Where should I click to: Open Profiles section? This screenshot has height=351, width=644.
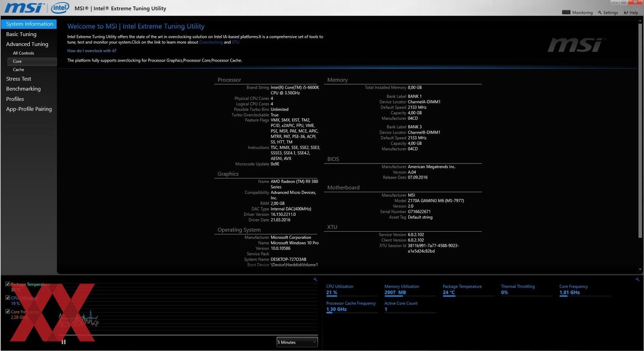tap(15, 99)
